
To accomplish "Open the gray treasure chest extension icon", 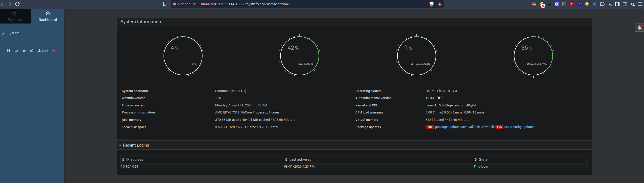I will coord(564,4).
